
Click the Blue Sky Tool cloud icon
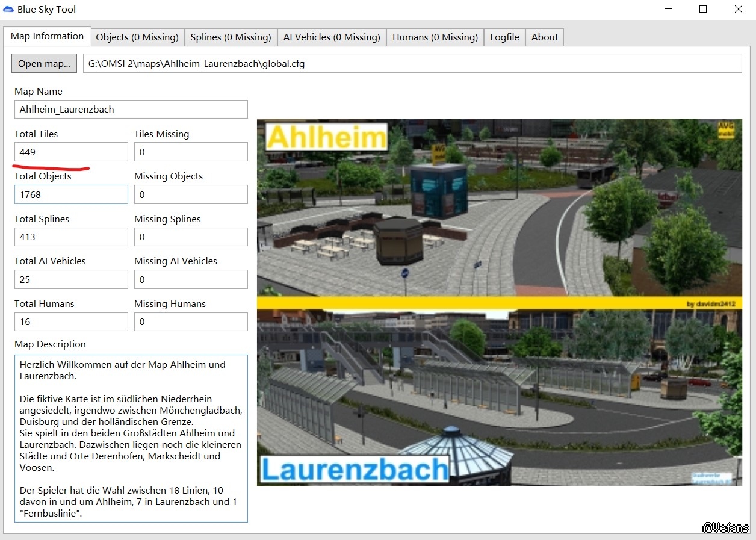pyautogui.click(x=8, y=10)
